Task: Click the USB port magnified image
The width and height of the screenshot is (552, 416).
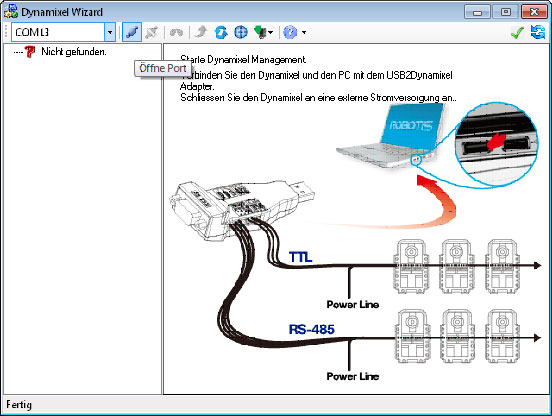Action: coord(496,144)
